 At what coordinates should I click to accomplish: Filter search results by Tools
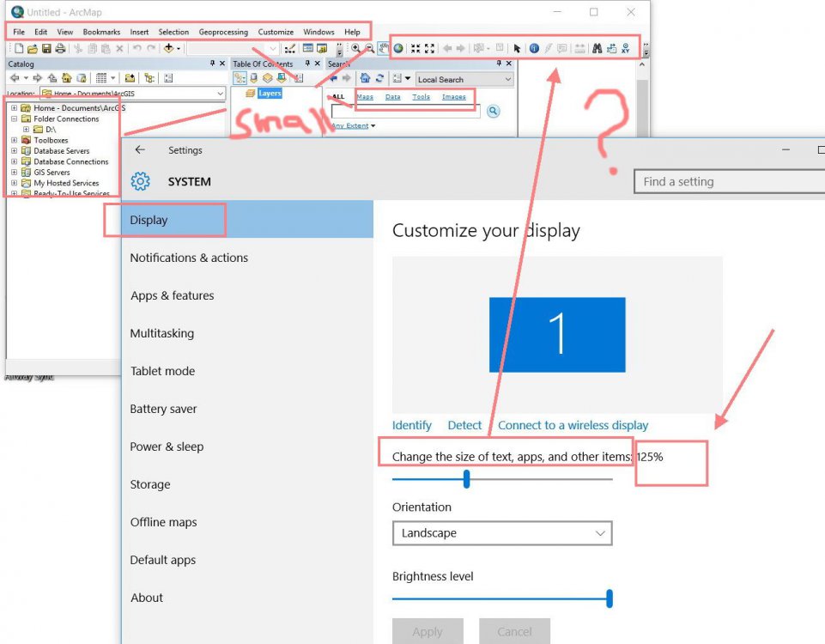pos(421,97)
